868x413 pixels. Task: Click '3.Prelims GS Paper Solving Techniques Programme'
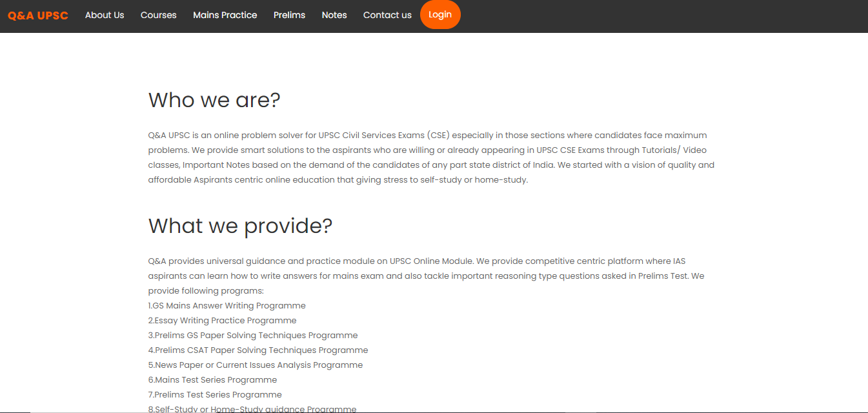pyautogui.click(x=253, y=336)
